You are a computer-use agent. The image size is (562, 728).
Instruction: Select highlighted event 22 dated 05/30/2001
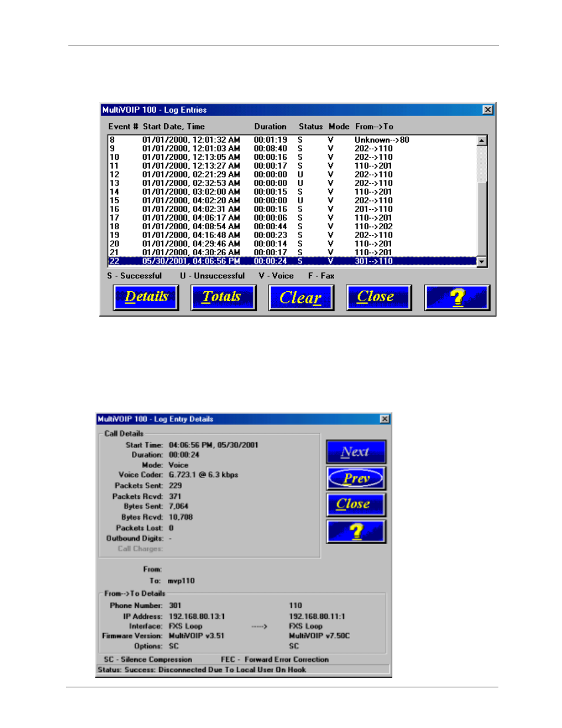(292, 261)
